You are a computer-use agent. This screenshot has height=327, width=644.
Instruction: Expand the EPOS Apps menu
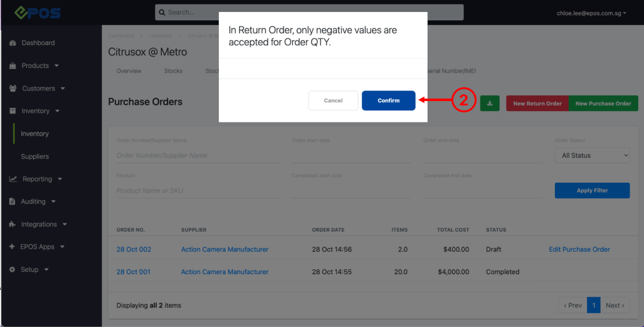tap(42, 247)
